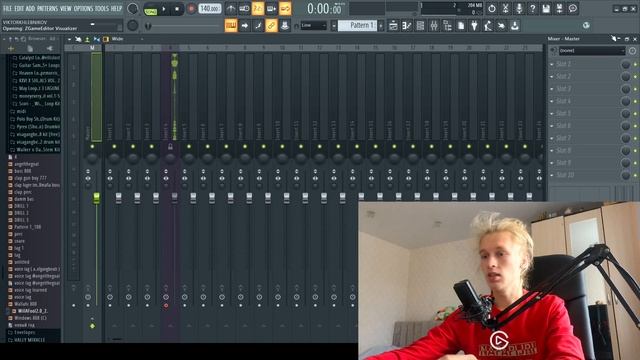The image size is (640, 360).
Task: Open the OPTIONS menu
Action: pyautogui.click(x=83, y=9)
